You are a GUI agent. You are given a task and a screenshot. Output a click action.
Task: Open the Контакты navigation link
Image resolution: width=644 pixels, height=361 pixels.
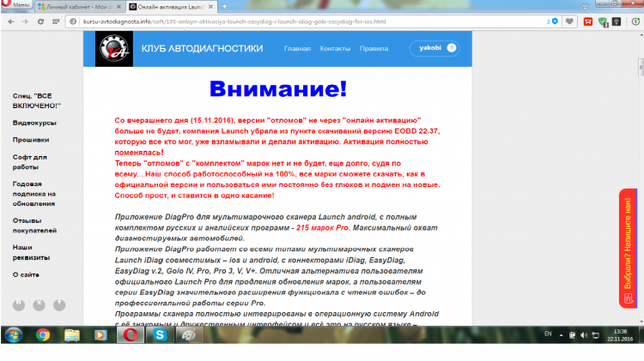point(335,49)
